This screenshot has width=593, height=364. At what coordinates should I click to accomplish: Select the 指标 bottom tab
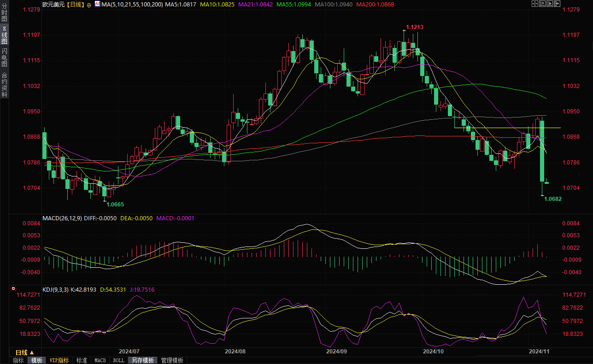point(18,360)
